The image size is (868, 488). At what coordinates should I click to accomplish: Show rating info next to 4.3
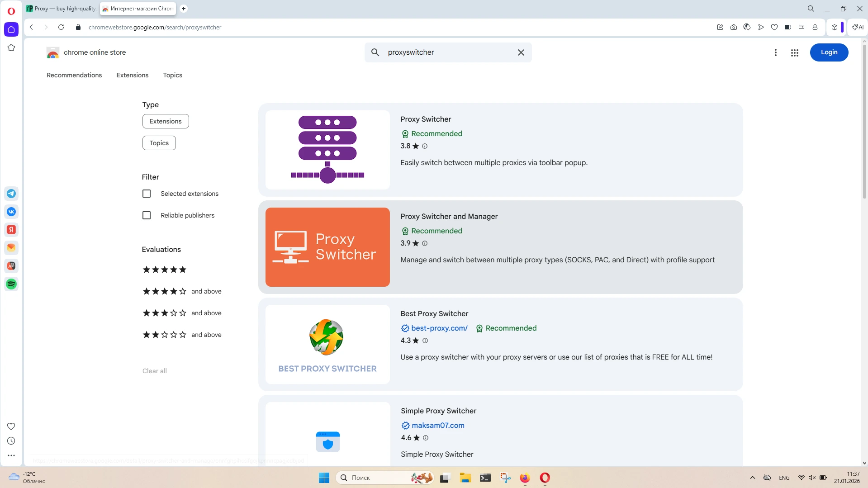coord(425,341)
